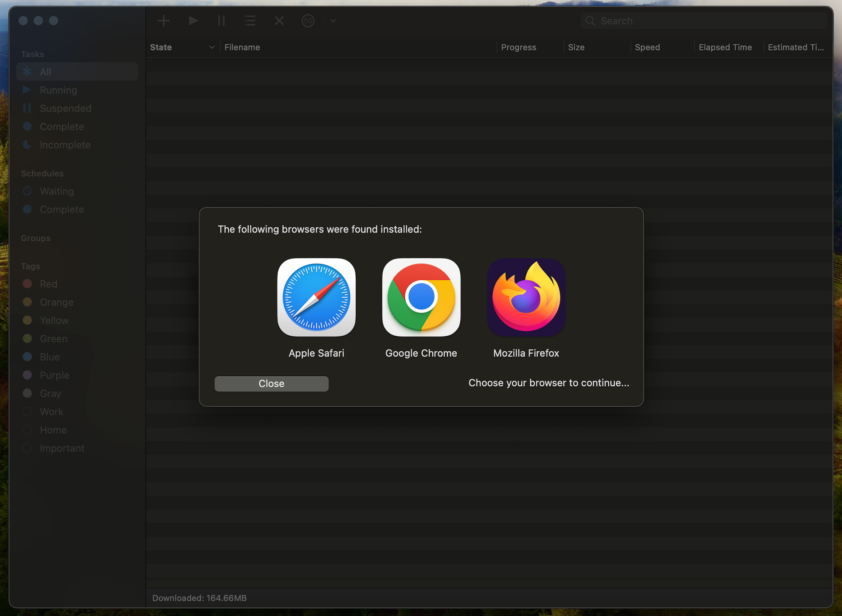Click the Incomplete moon icon in sidebar
The width and height of the screenshot is (842, 616).
click(27, 145)
